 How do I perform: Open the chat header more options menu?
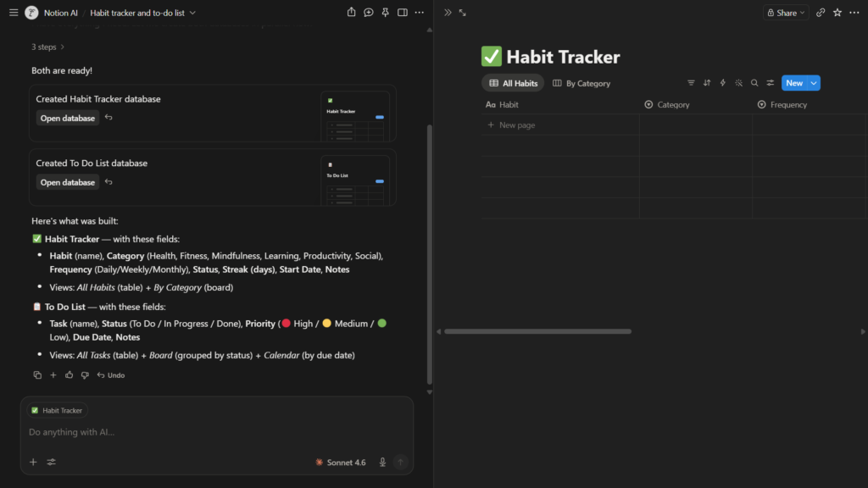click(420, 12)
